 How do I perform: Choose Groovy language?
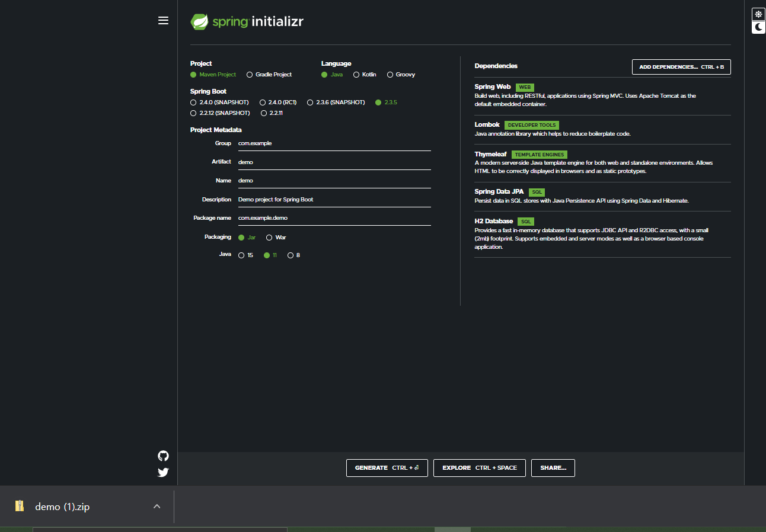coord(401,75)
